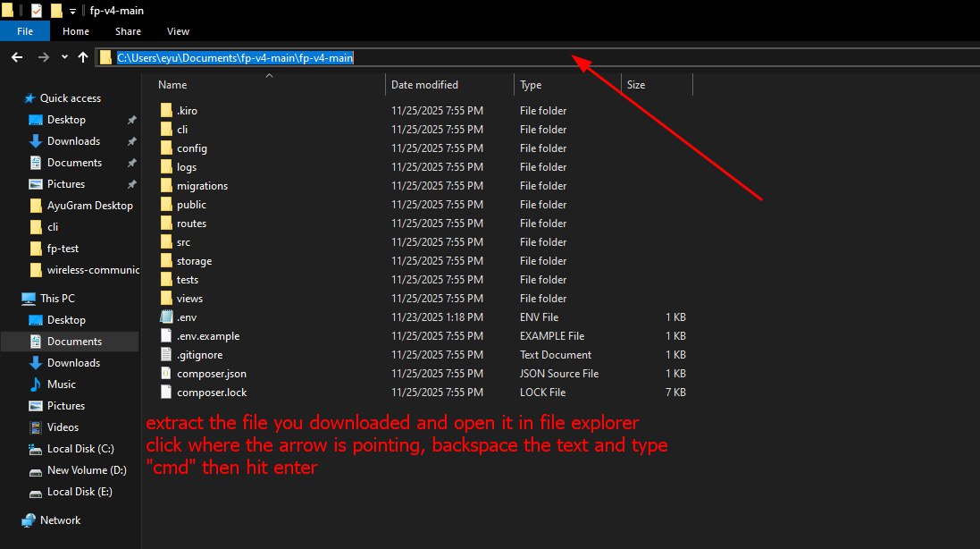Open the recent locations dropdown arrow

(64, 57)
